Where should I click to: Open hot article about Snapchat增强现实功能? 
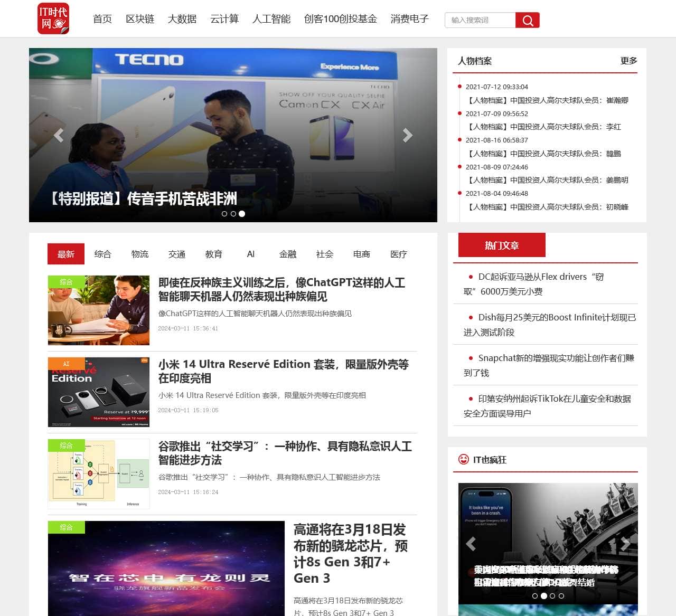[x=549, y=365]
